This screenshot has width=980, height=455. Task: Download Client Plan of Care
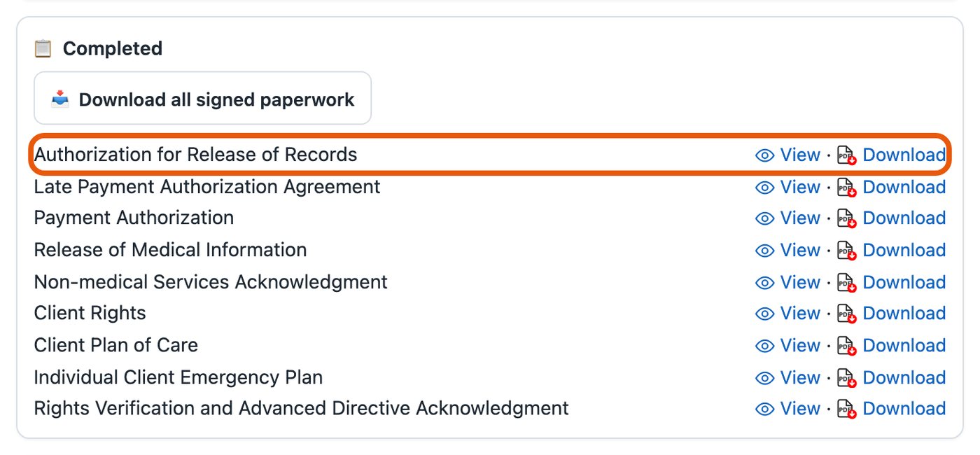904,346
